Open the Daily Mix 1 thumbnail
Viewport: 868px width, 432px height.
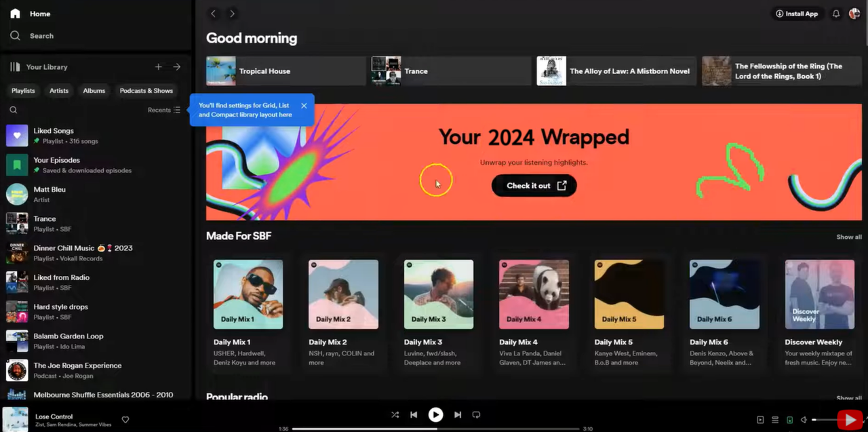248,294
